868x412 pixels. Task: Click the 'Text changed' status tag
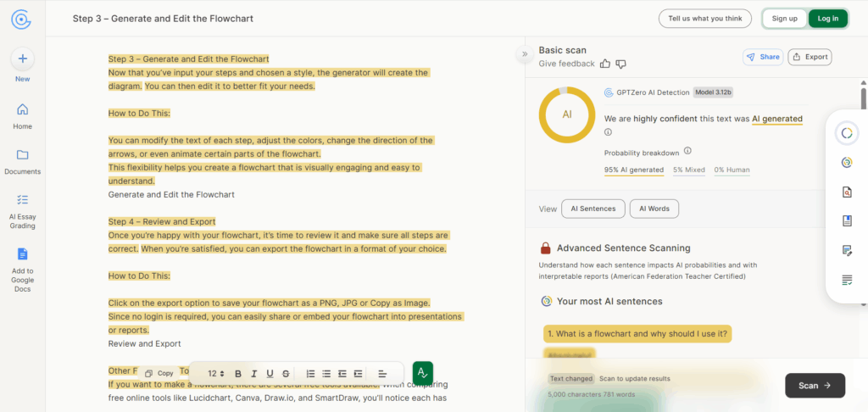point(571,379)
